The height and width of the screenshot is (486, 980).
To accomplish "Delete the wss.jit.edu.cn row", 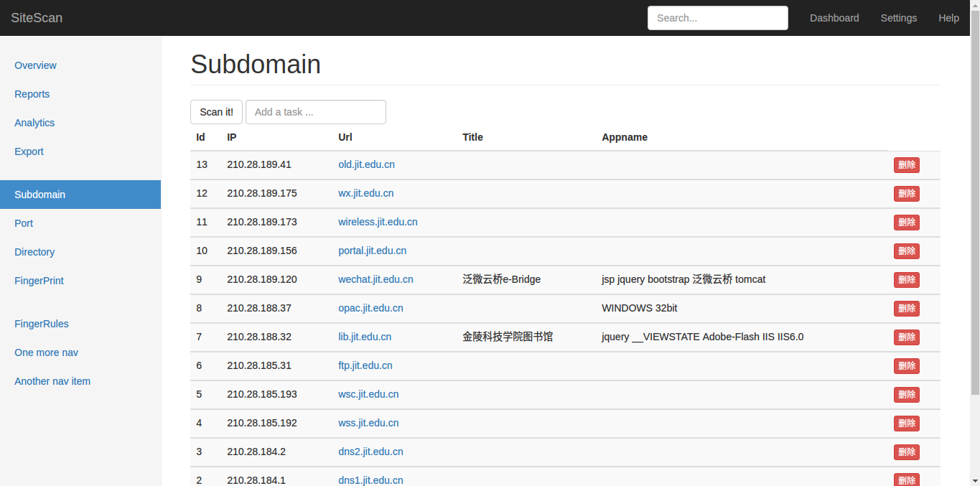I will pos(906,424).
